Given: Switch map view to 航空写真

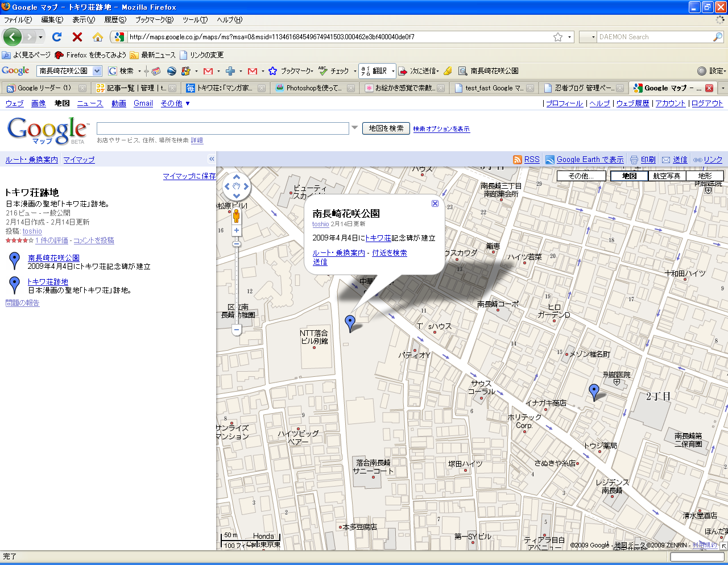Looking at the screenshot, I should pos(667,176).
